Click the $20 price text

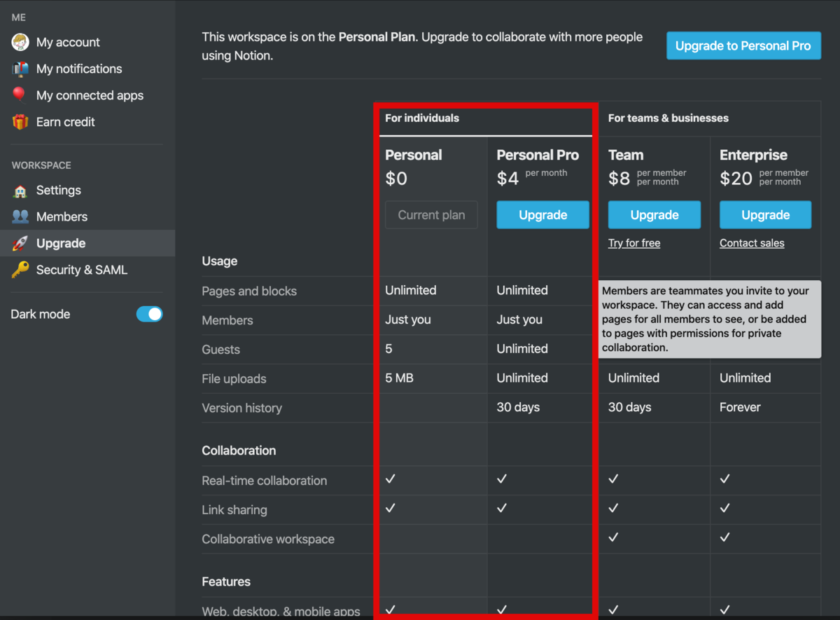[736, 179]
